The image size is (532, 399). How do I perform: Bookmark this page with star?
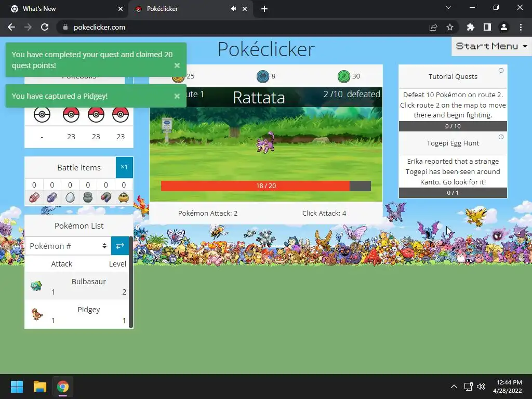tap(450, 27)
